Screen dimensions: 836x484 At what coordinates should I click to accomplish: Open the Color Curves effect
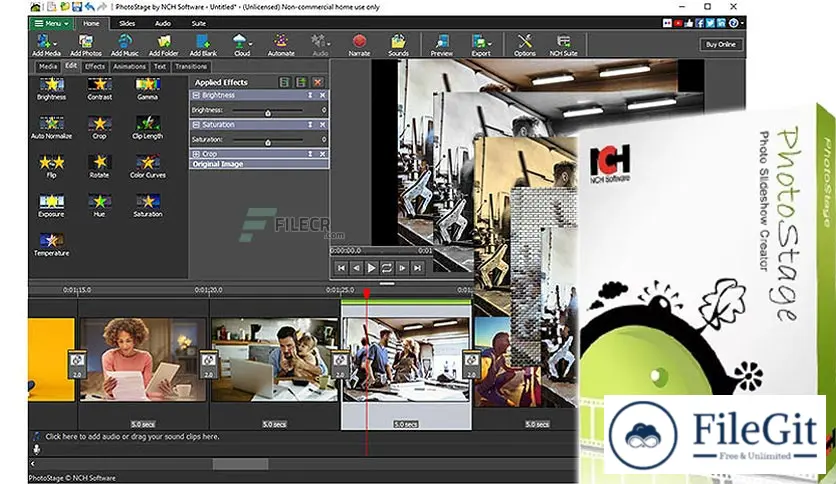(x=148, y=163)
